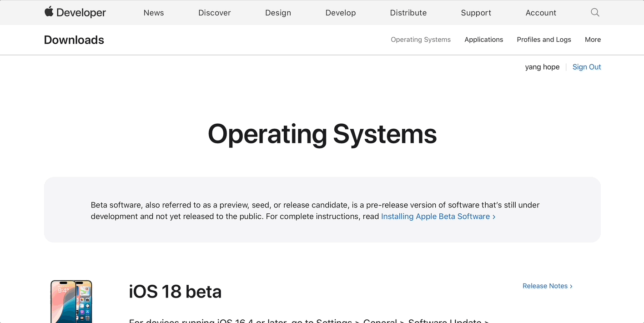Go to the Support page
The image size is (644, 323).
click(476, 13)
